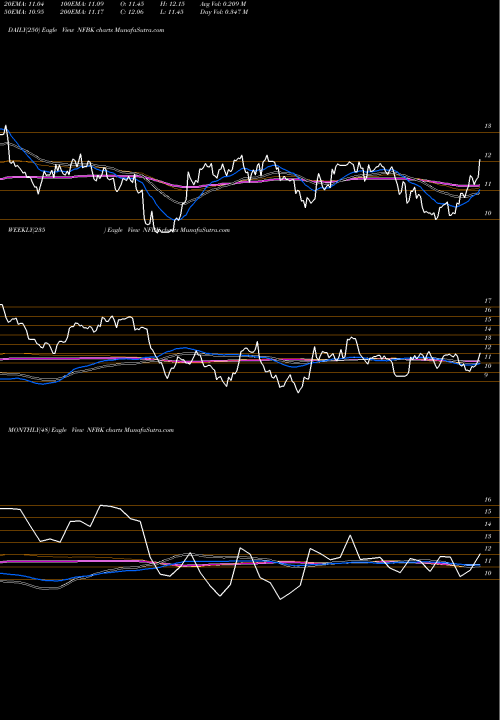Click the 9 price label on weekly chart
The image size is (500, 720).
487,375
